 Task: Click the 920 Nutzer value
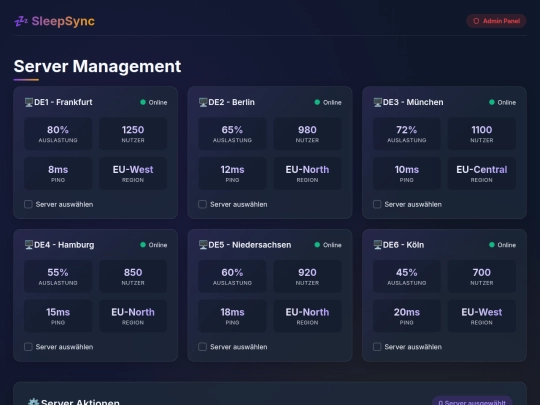tap(307, 272)
